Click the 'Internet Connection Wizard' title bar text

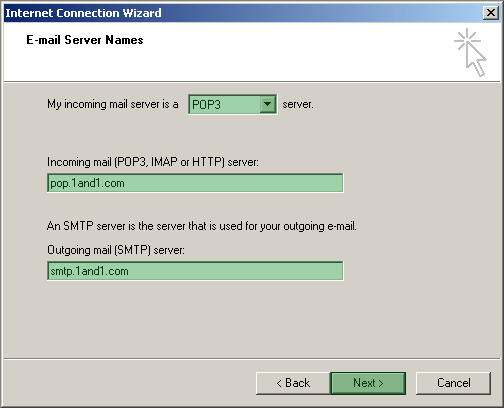[83, 13]
